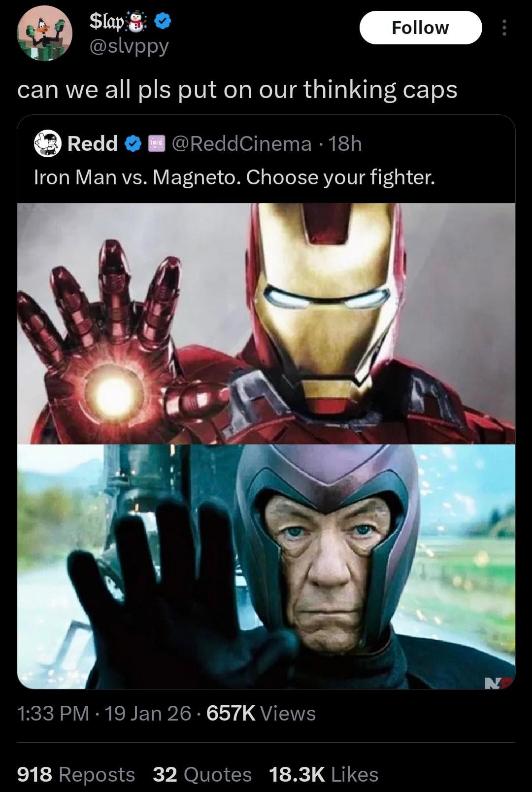The height and width of the screenshot is (792, 532).
Task: View the 918 Reposts list
Action: pyautogui.click(x=76, y=774)
